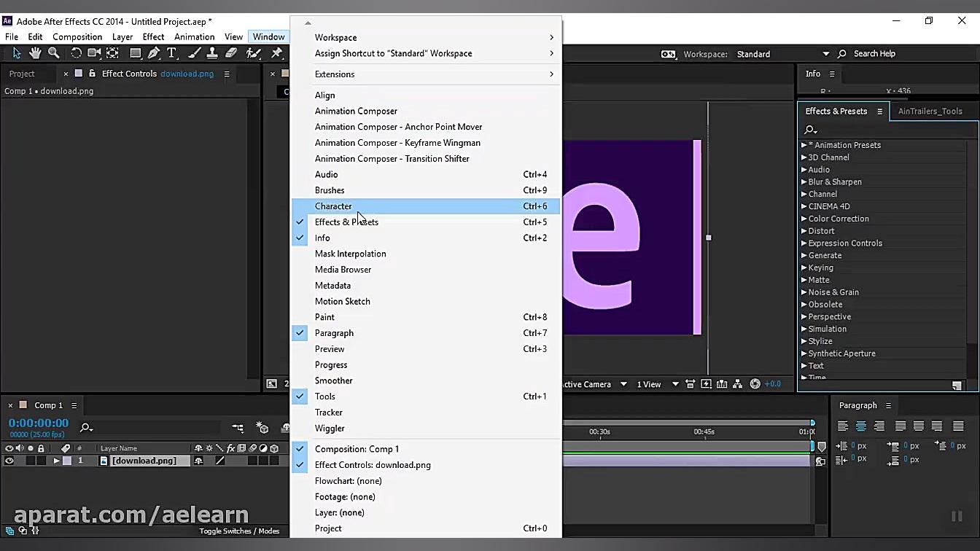This screenshot has width=980, height=551.
Task: Open the Timeline icon in viewer footer
Action: point(722,384)
